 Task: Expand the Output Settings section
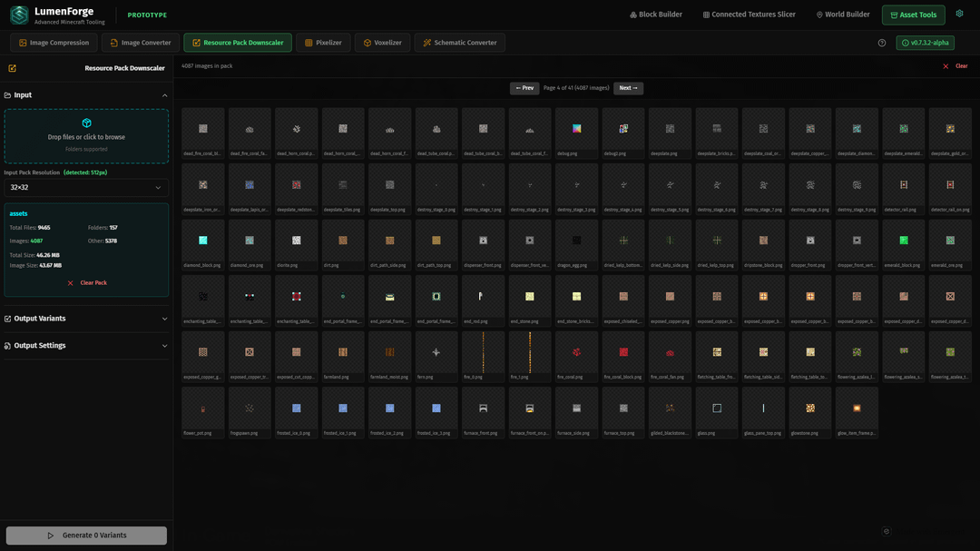pyautogui.click(x=164, y=346)
